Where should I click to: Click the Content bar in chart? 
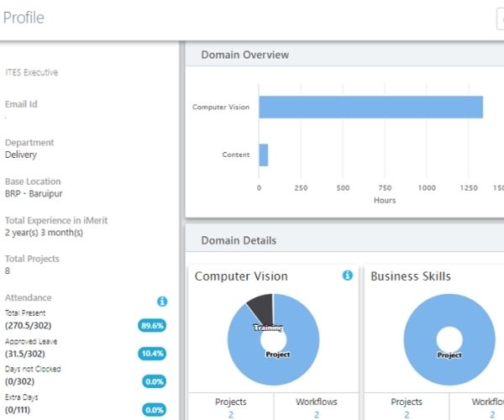point(264,155)
